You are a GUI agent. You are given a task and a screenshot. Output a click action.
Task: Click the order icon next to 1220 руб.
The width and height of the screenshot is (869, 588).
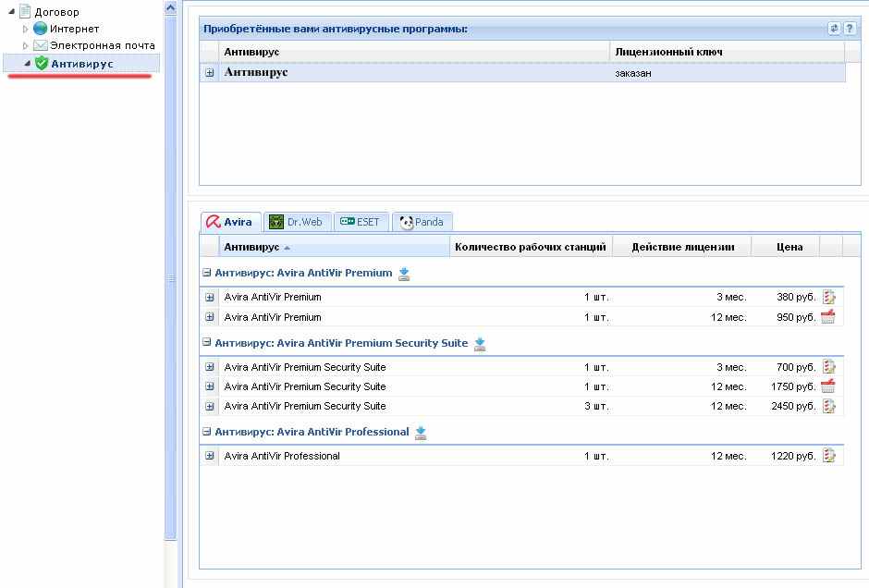(828, 456)
